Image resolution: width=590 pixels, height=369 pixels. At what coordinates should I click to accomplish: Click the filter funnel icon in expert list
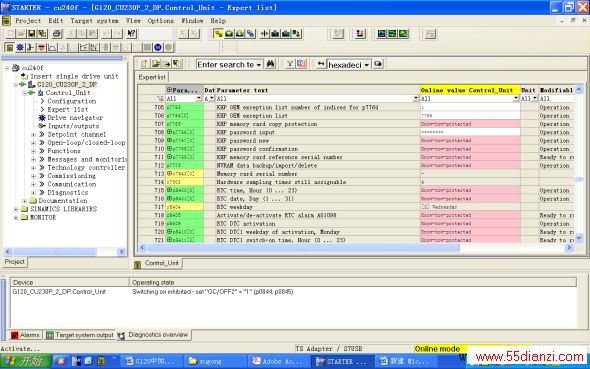pyautogui.click(x=290, y=64)
